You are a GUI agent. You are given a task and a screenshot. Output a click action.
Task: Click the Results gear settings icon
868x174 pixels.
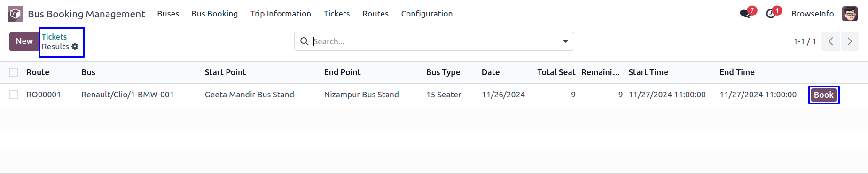75,47
